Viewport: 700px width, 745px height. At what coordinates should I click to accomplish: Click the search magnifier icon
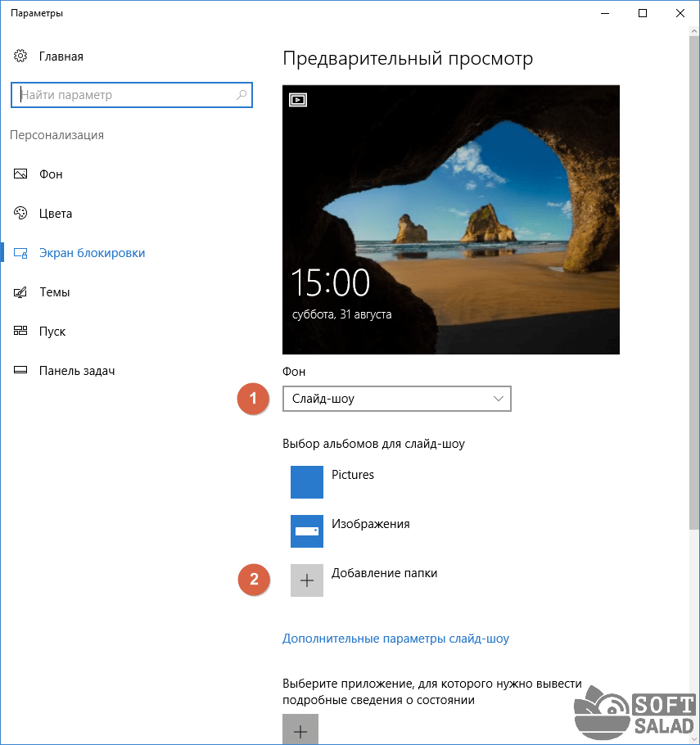242,94
